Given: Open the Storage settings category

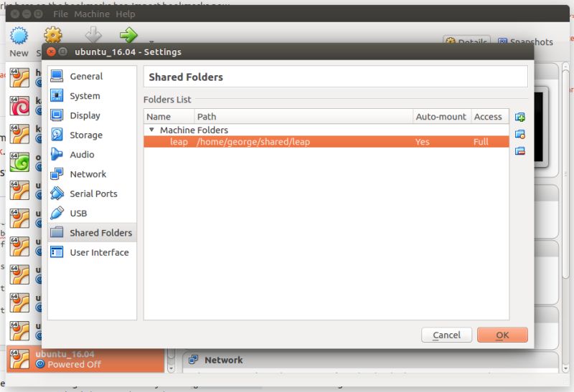Looking at the screenshot, I should [92, 135].
